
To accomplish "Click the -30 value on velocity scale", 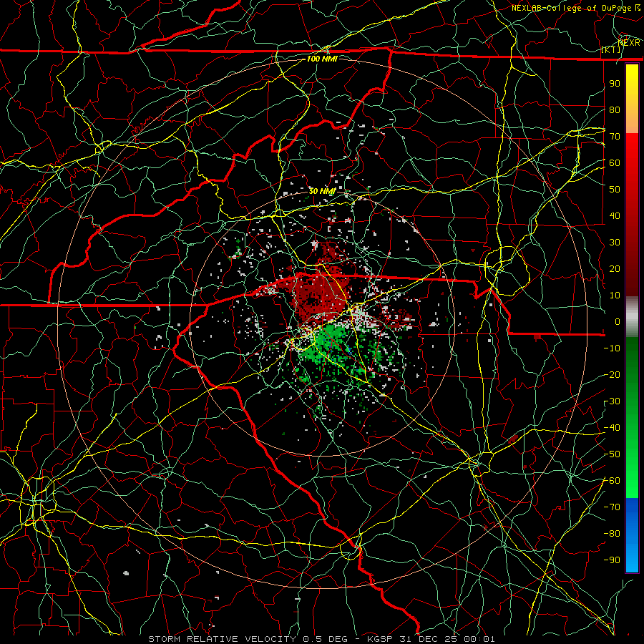I will 612,401.
